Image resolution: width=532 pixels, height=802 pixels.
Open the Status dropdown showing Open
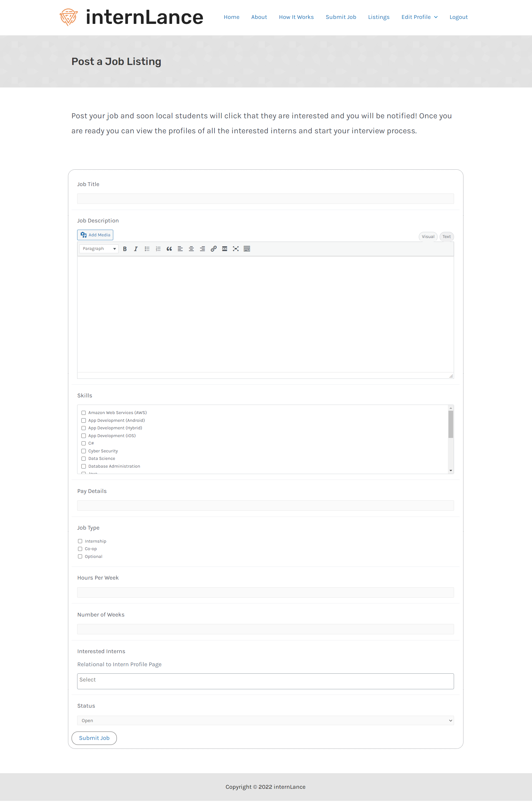265,721
